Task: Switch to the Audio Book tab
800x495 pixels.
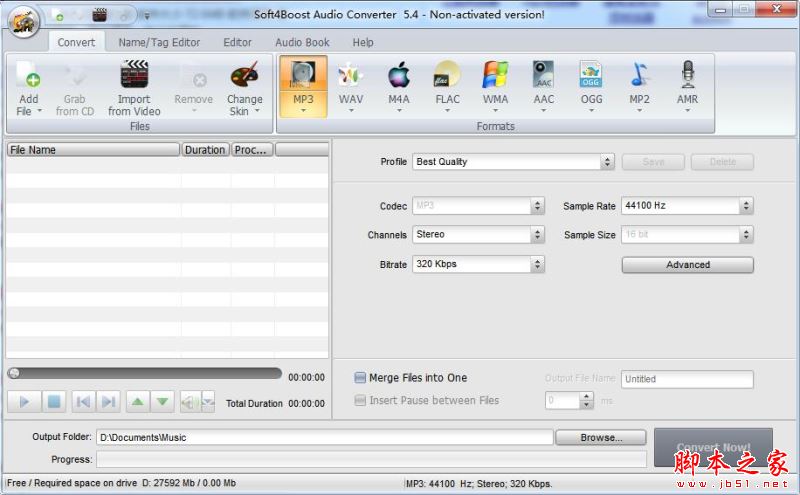Action: 303,42
